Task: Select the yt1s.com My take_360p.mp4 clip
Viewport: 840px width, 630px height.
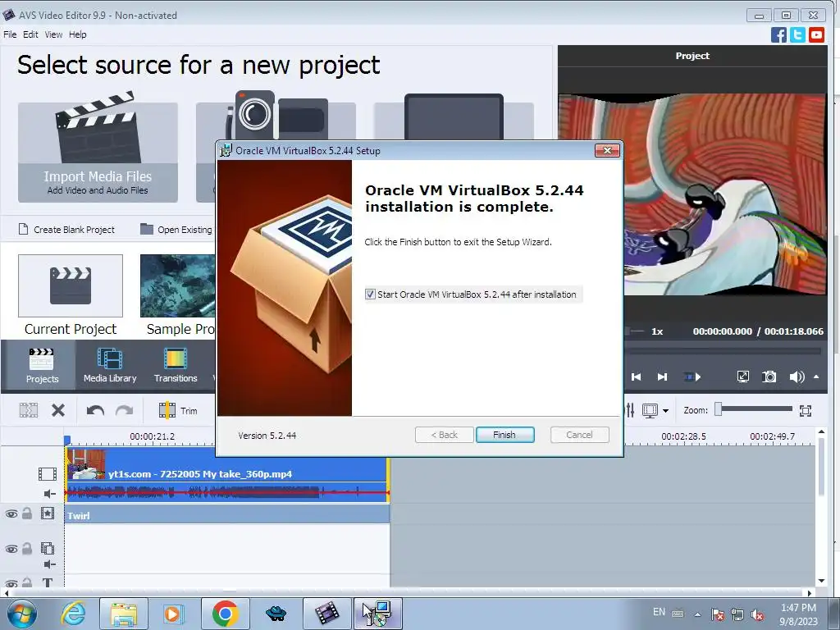Action: point(226,474)
